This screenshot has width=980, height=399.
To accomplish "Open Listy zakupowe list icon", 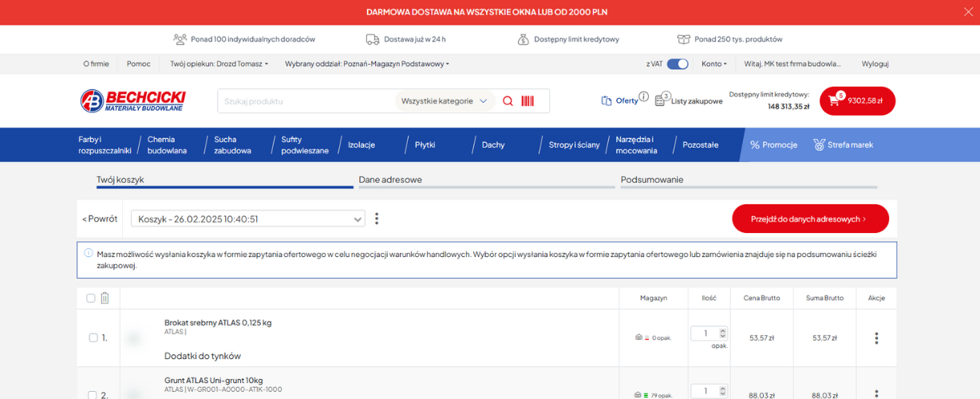I will tap(660, 101).
